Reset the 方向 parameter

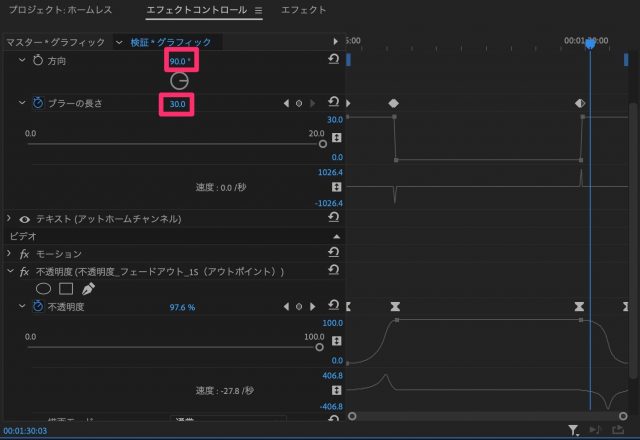click(333, 61)
